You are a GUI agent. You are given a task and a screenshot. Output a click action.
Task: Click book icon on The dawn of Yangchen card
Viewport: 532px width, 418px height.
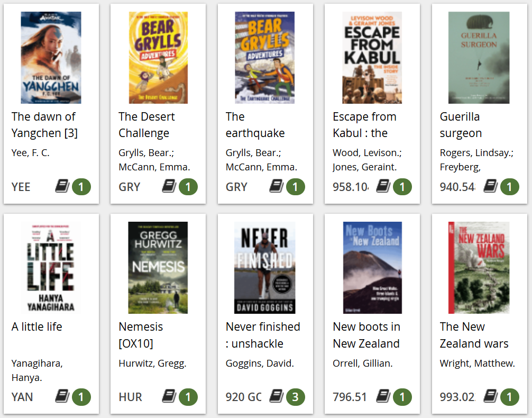pos(62,186)
